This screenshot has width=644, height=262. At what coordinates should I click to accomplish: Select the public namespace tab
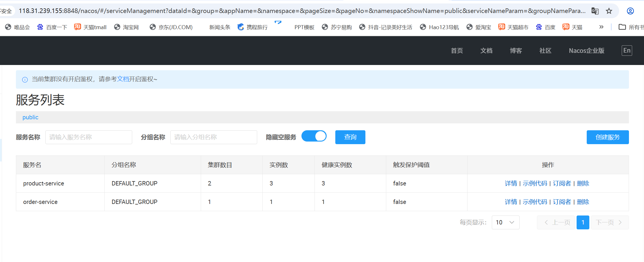click(30, 117)
